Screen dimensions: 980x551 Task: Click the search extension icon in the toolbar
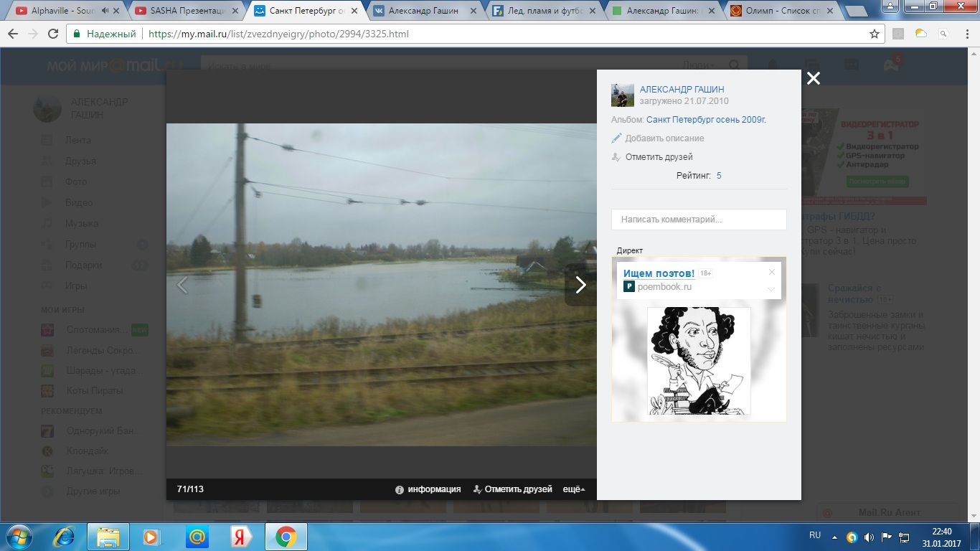[x=943, y=34]
